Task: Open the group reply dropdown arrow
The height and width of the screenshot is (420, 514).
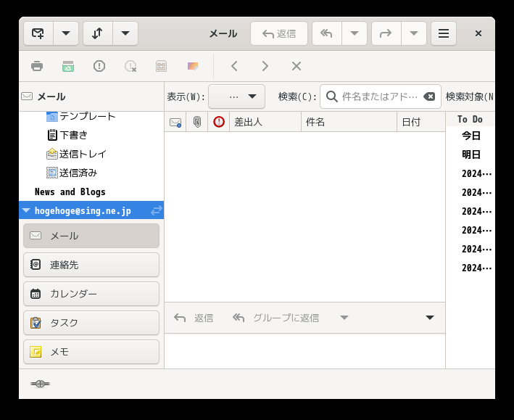Action: 344,318
